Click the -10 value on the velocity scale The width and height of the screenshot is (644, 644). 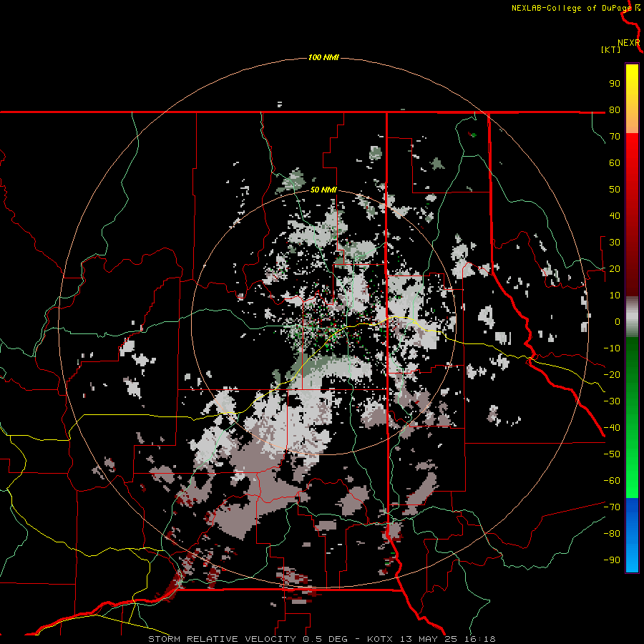pos(612,348)
